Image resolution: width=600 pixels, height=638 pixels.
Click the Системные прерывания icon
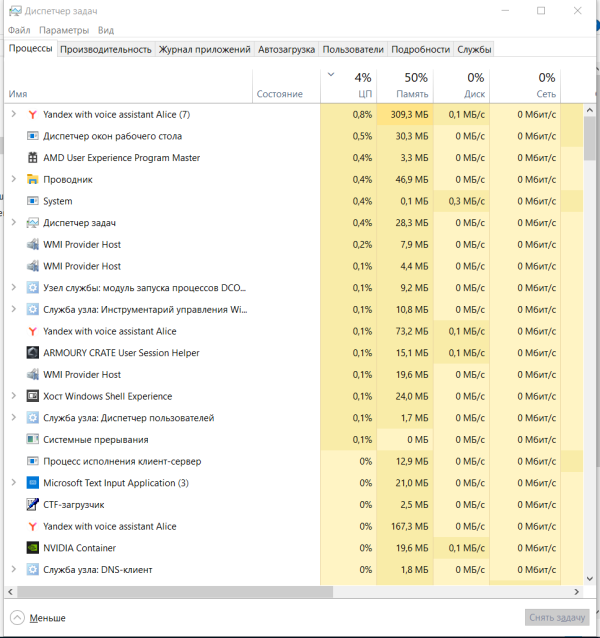click(x=33, y=439)
